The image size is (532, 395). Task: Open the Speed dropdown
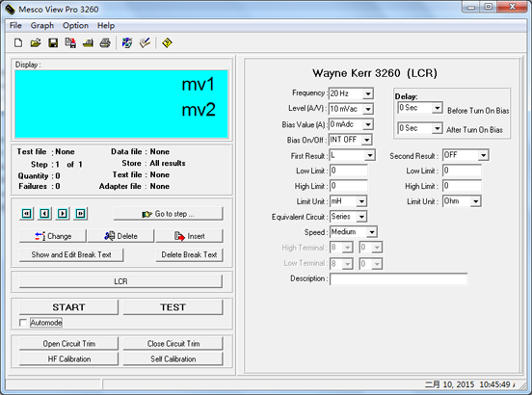click(x=372, y=232)
